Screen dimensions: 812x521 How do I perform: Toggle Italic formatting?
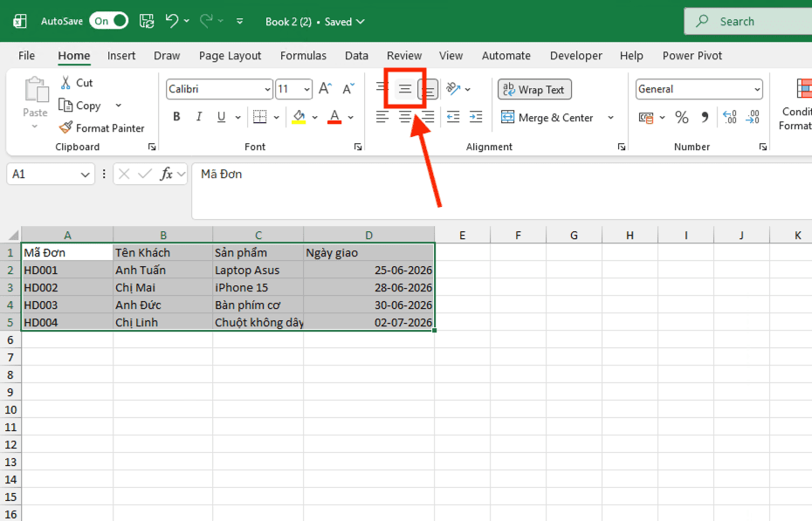coord(199,117)
